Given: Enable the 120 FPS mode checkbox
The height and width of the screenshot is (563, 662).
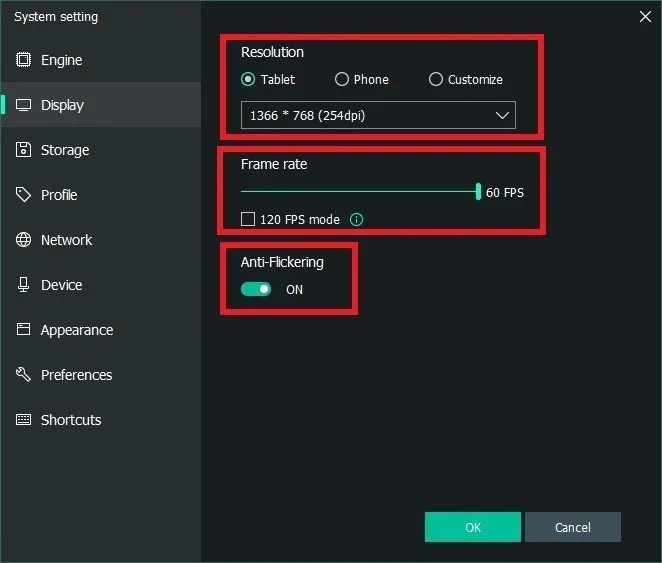Looking at the screenshot, I should 248,219.
